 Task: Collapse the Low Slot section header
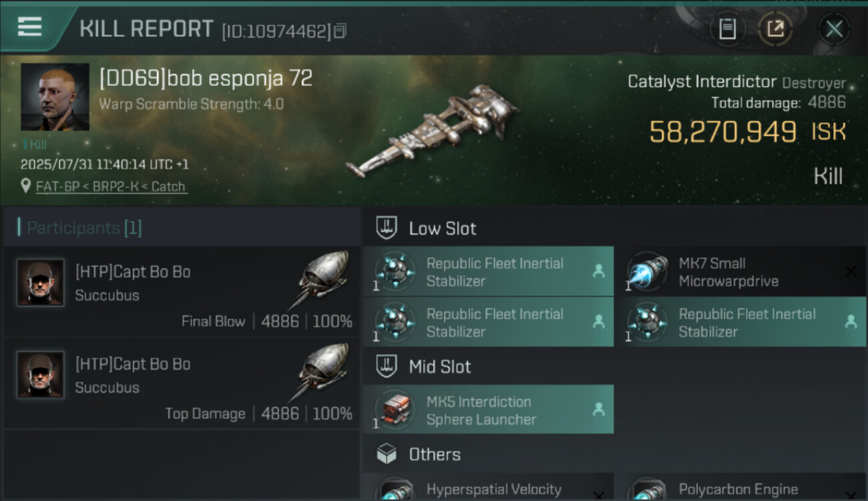442,228
